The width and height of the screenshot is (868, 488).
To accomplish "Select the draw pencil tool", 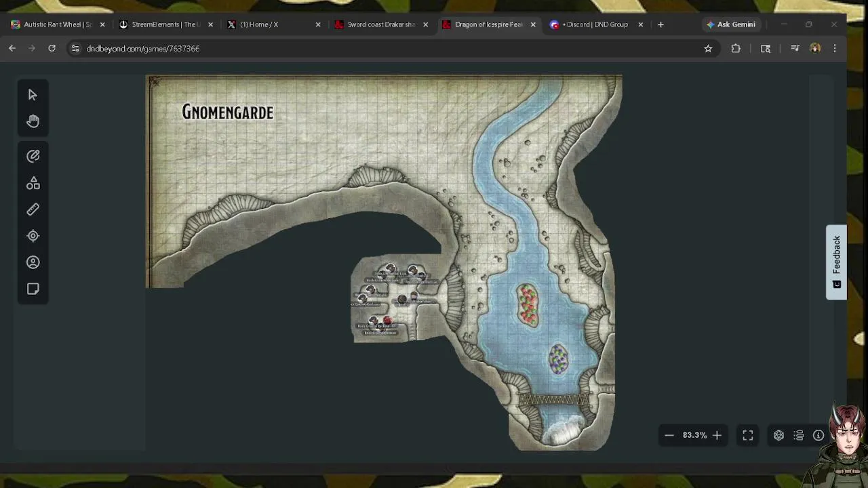I will pos(33,156).
